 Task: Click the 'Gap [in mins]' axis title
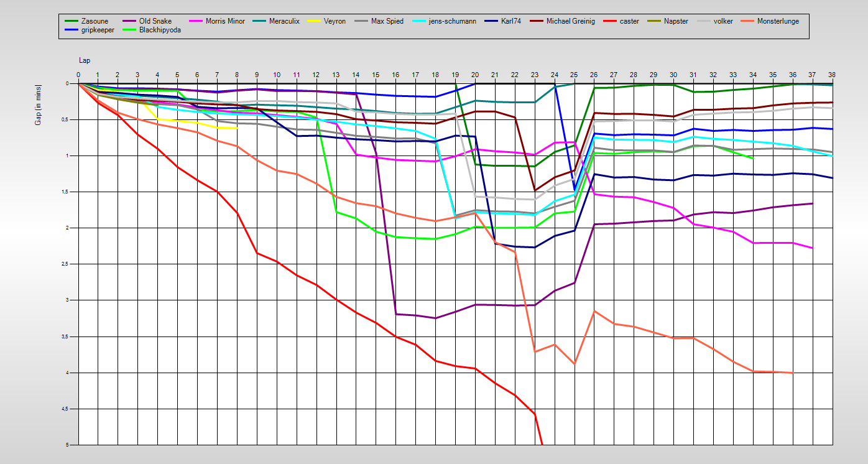click(x=39, y=104)
